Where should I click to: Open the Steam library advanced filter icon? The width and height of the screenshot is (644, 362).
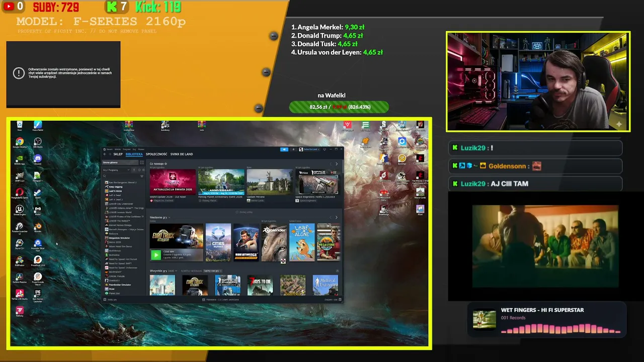click(142, 176)
